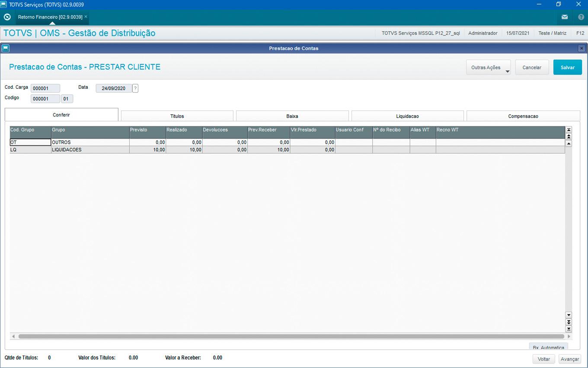Page up in the grid using double-up arrow
Image resolution: width=588 pixels, height=368 pixels.
569,136
